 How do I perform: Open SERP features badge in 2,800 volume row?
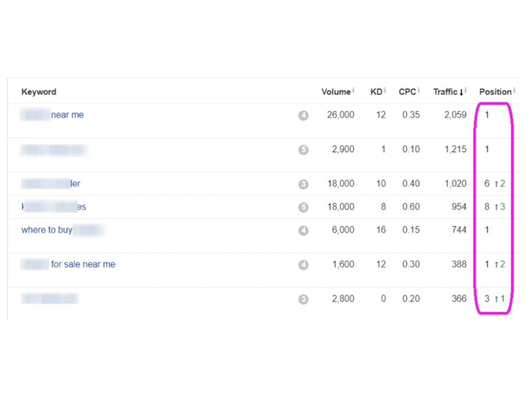coord(303,299)
